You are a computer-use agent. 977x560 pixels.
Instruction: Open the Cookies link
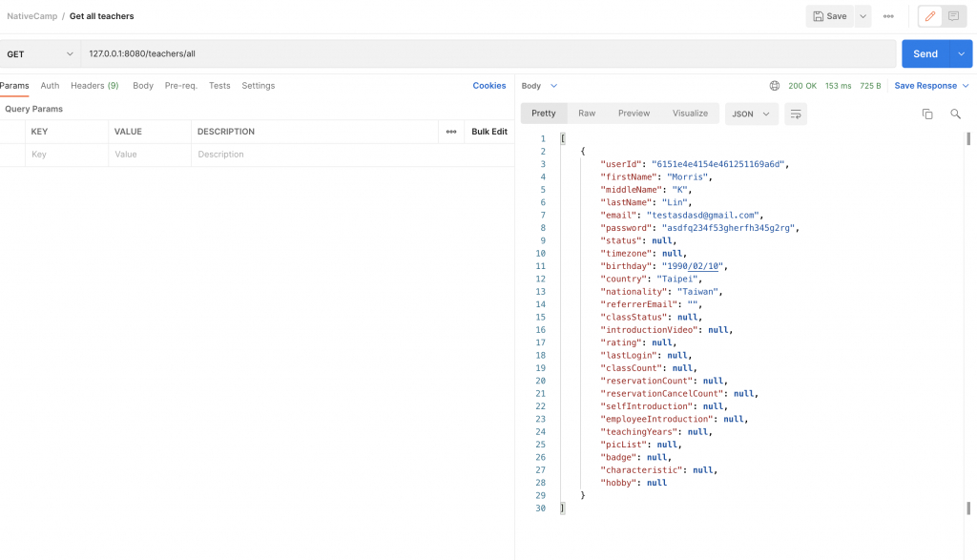489,86
